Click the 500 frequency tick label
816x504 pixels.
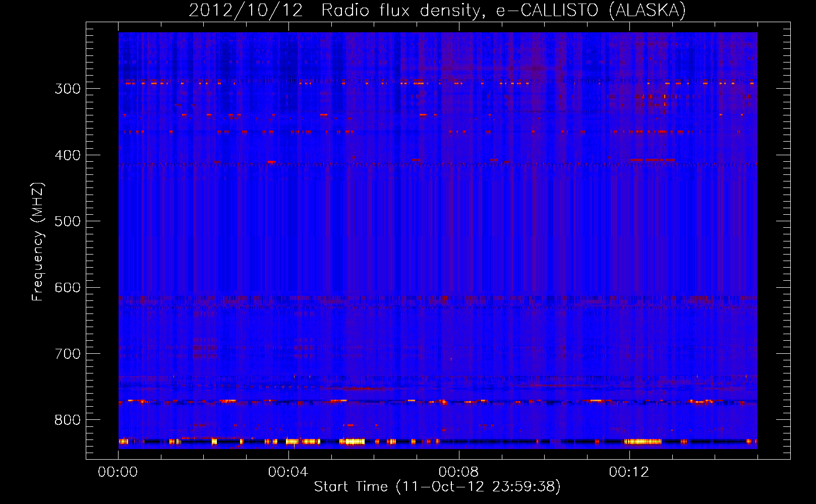coord(68,221)
